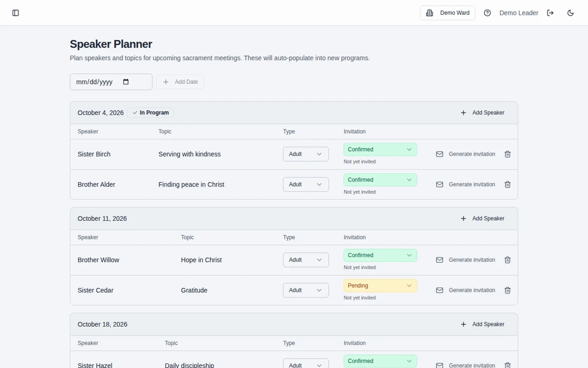Add Speaker for October 11, 2026
The image size is (588, 368).
pos(483,218)
